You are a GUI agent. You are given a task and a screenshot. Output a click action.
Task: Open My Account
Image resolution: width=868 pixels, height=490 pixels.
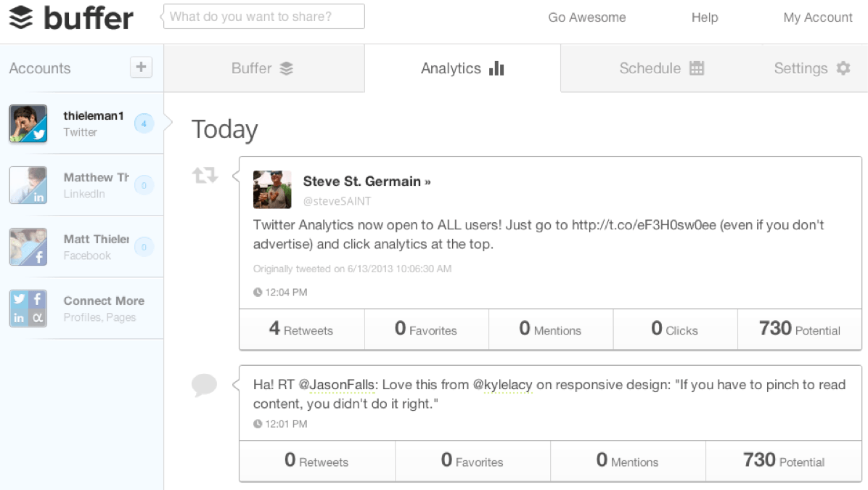tap(818, 17)
